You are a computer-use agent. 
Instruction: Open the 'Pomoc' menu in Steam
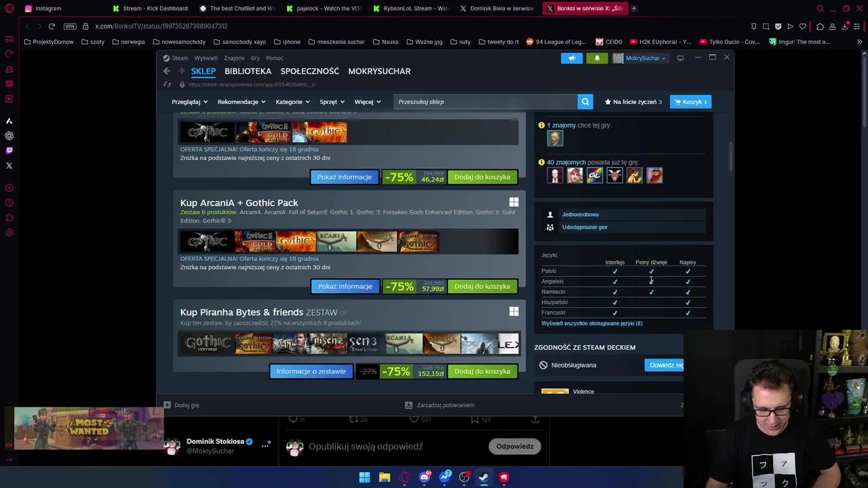(275, 58)
